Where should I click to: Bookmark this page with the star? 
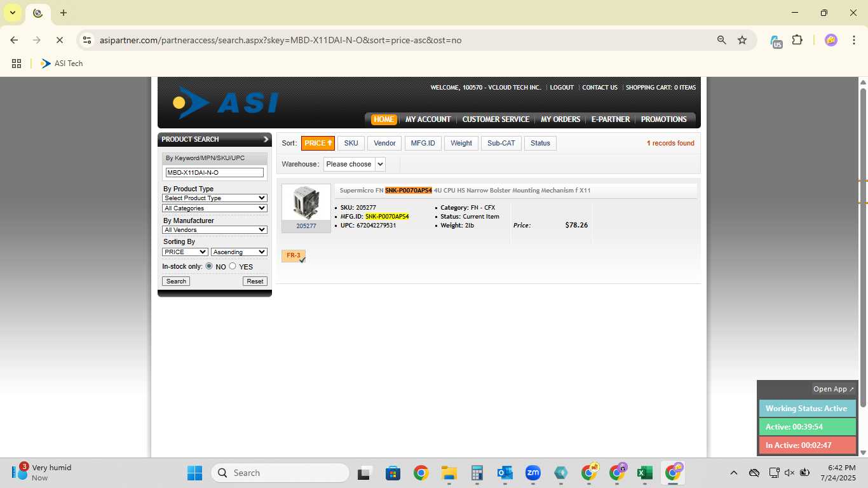[x=742, y=40]
